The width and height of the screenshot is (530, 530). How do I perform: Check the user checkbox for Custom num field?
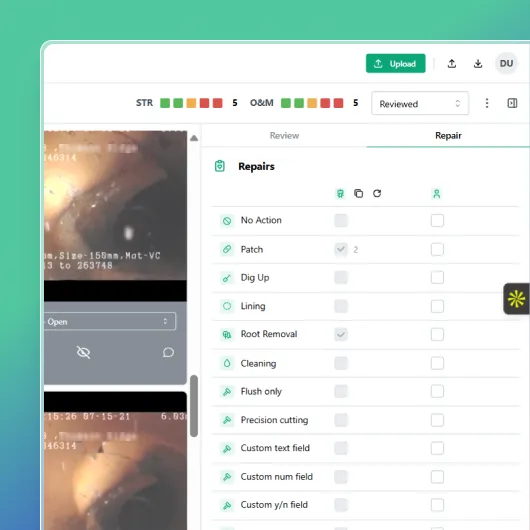click(437, 477)
